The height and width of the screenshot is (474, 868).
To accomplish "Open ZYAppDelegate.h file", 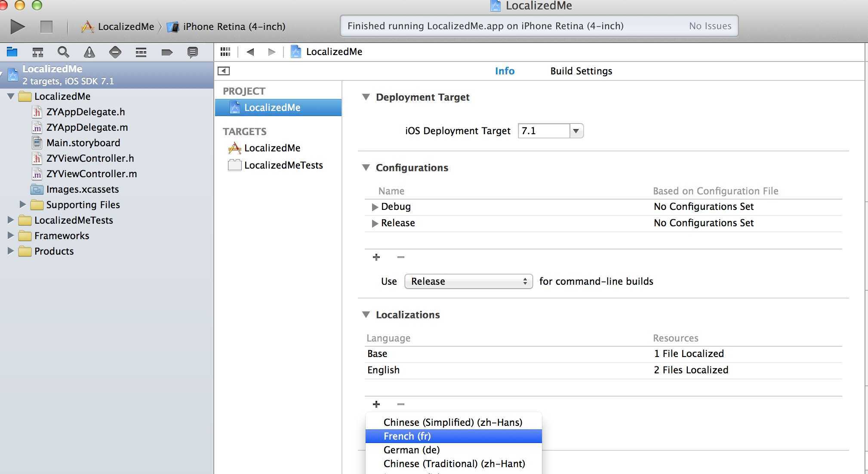I will point(86,112).
